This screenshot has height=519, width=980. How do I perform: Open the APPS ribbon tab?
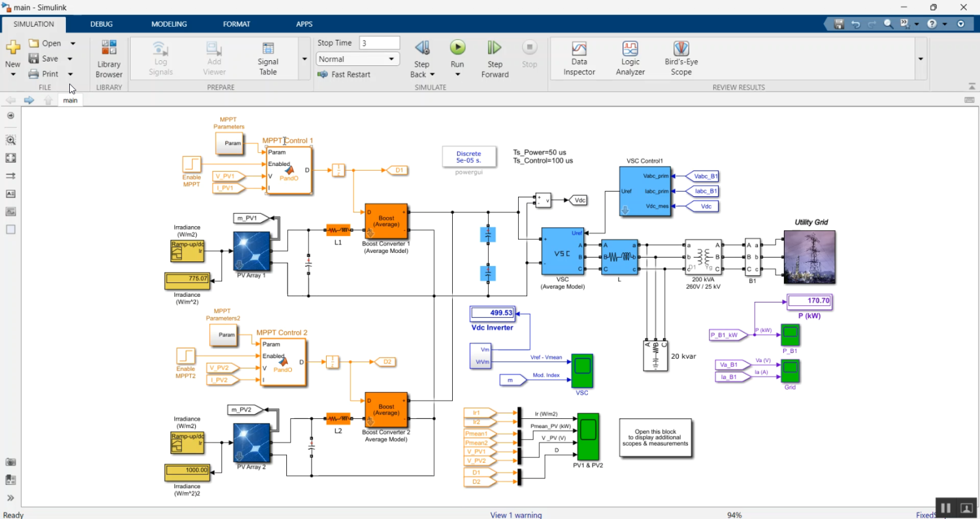click(304, 24)
